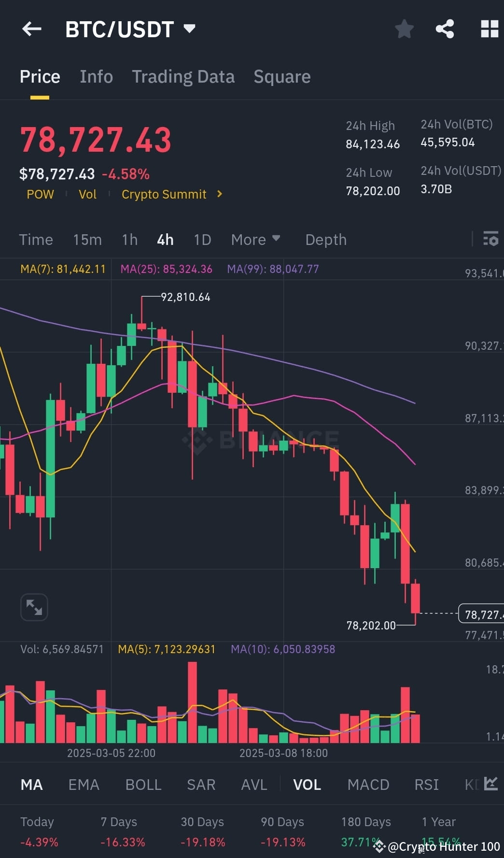Tap the back arrow to exit chart

tap(31, 29)
